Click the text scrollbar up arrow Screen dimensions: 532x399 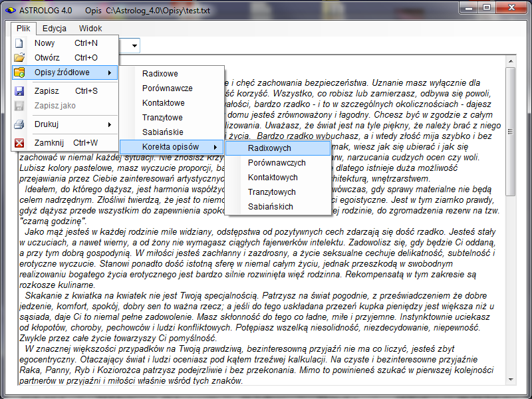(x=511, y=61)
